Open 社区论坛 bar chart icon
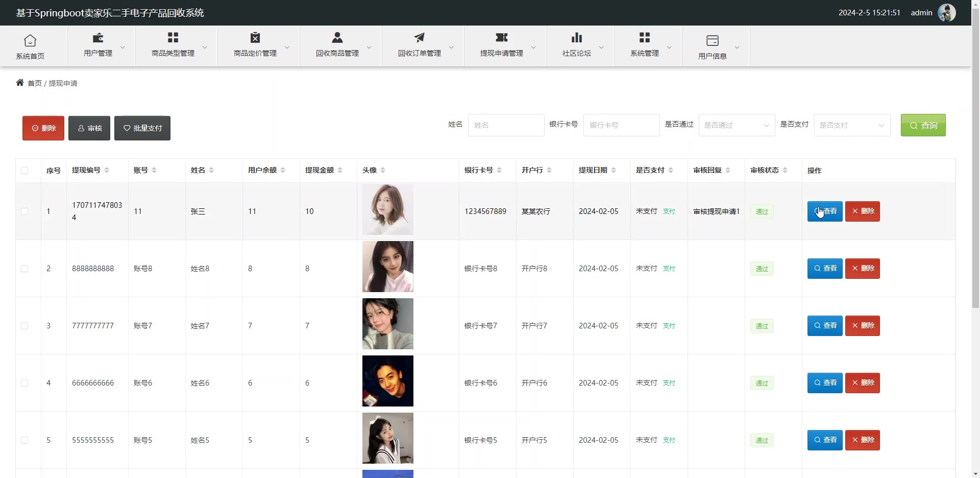 [x=577, y=37]
